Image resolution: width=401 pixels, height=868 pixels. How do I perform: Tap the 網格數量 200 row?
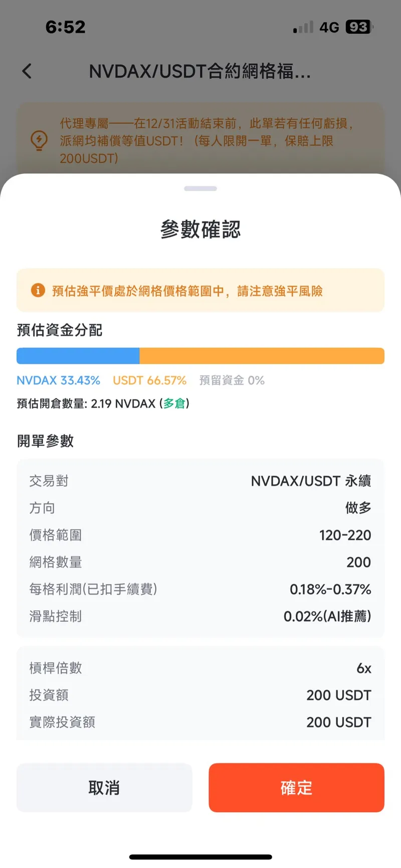(x=200, y=562)
